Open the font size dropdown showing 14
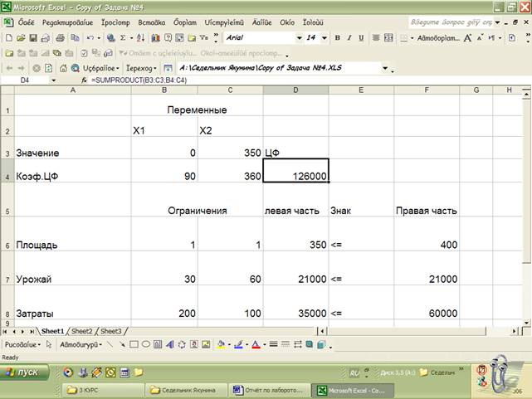Viewport: 532px width, 399px height. pyautogui.click(x=325, y=38)
